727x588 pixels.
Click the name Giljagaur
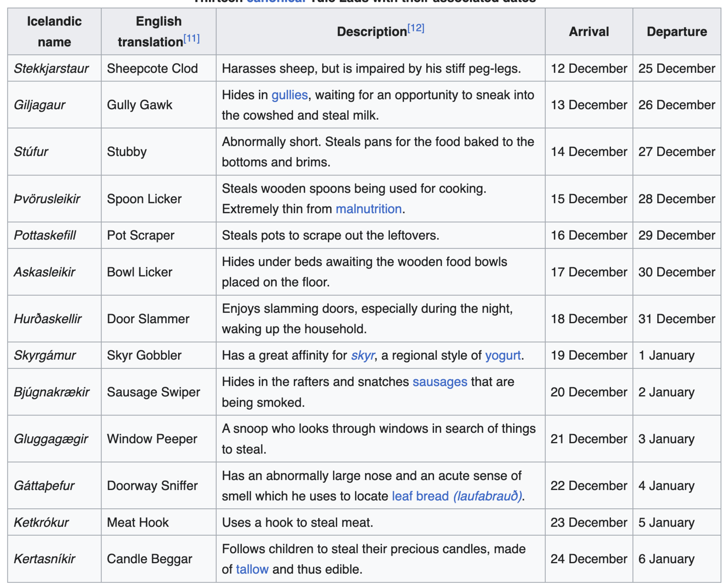[x=39, y=105]
